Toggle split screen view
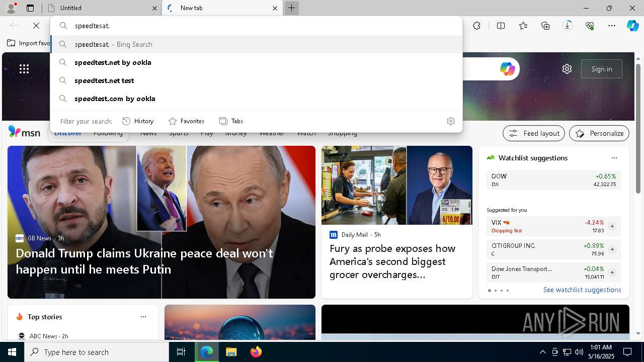 pyautogui.click(x=501, y=26)
